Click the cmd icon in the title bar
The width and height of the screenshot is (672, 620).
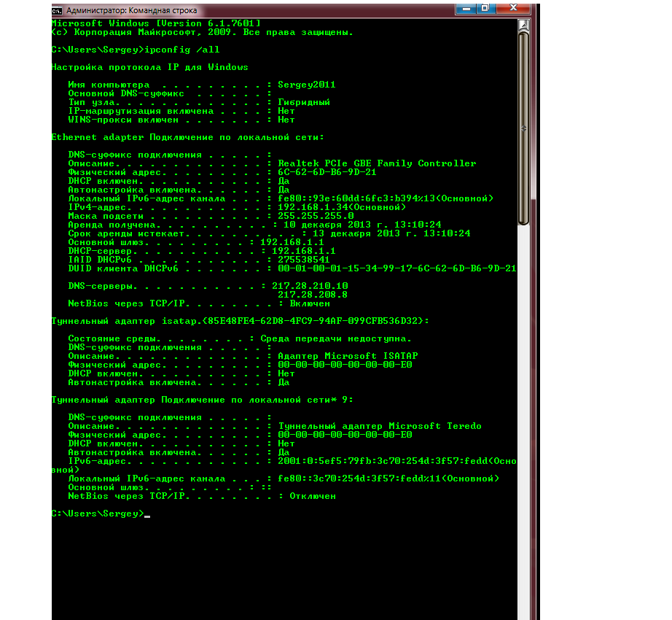[x=57, y=11]
